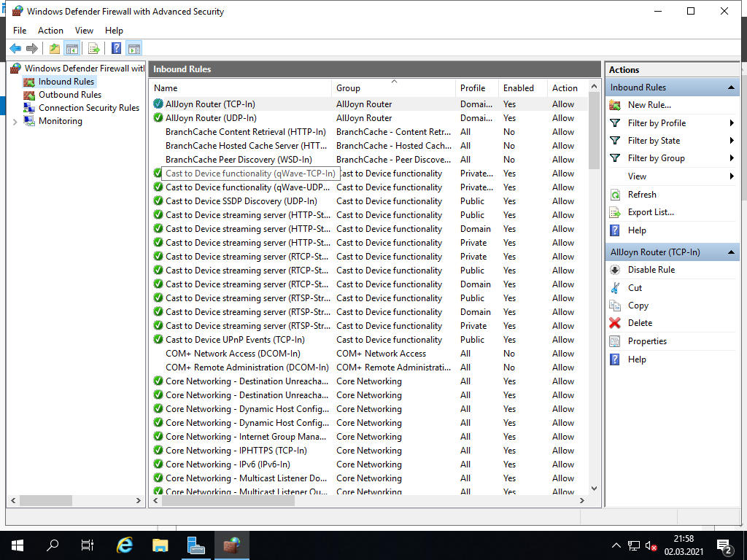Sort rules by the Enabled column header
Image resolution: width=747 pixels, height=560 pixels.
click(518, 88)
